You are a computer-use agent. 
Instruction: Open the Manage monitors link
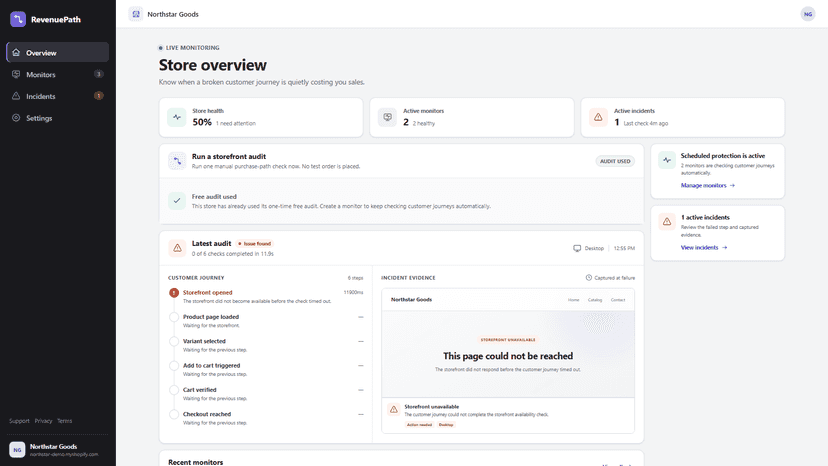tap(708, 185)
